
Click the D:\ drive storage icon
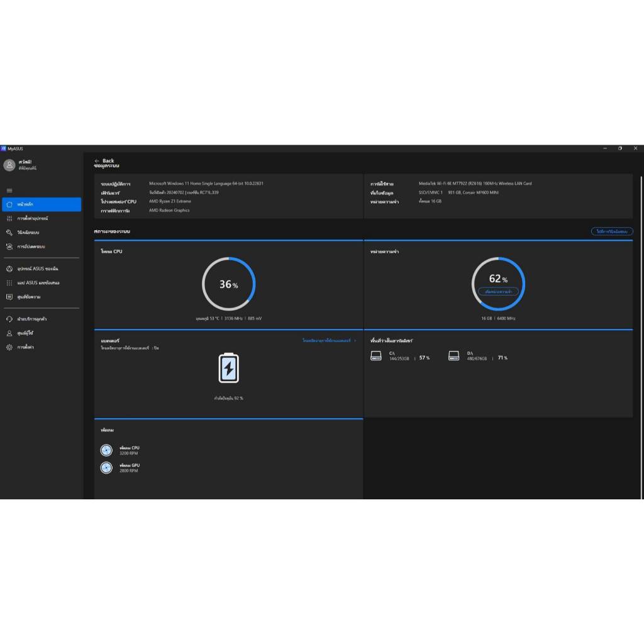453,356
